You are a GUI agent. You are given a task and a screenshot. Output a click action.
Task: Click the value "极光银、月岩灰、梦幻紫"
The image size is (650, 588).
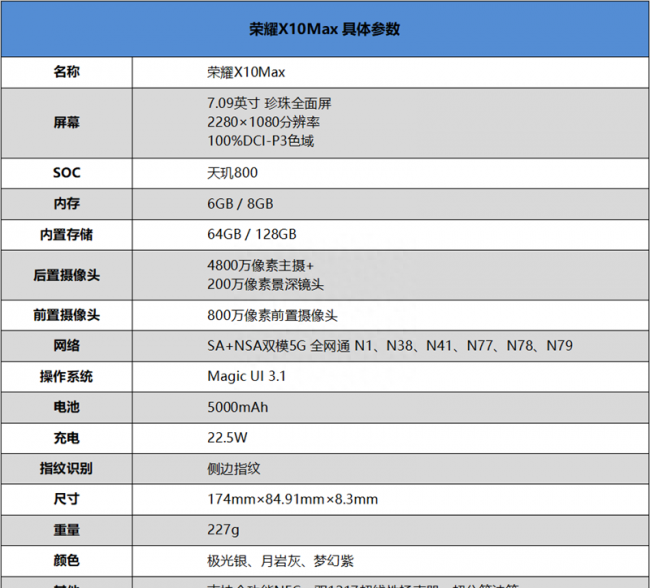[281, 561]
